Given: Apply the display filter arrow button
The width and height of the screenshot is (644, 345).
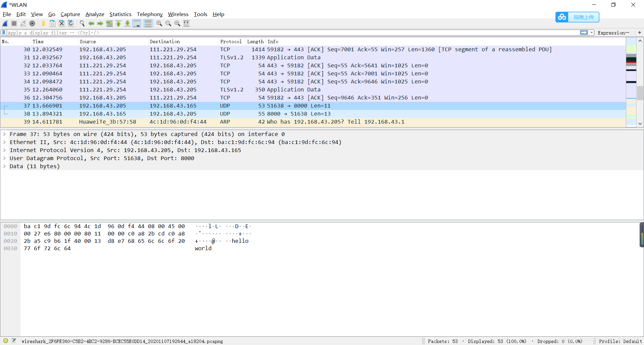Looking at the screenshot, I should click(584, 32).
